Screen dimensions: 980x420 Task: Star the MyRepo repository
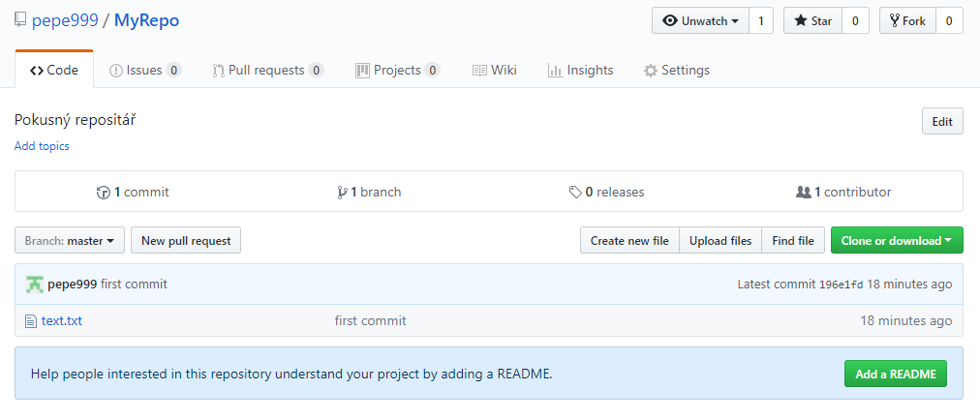813,20
